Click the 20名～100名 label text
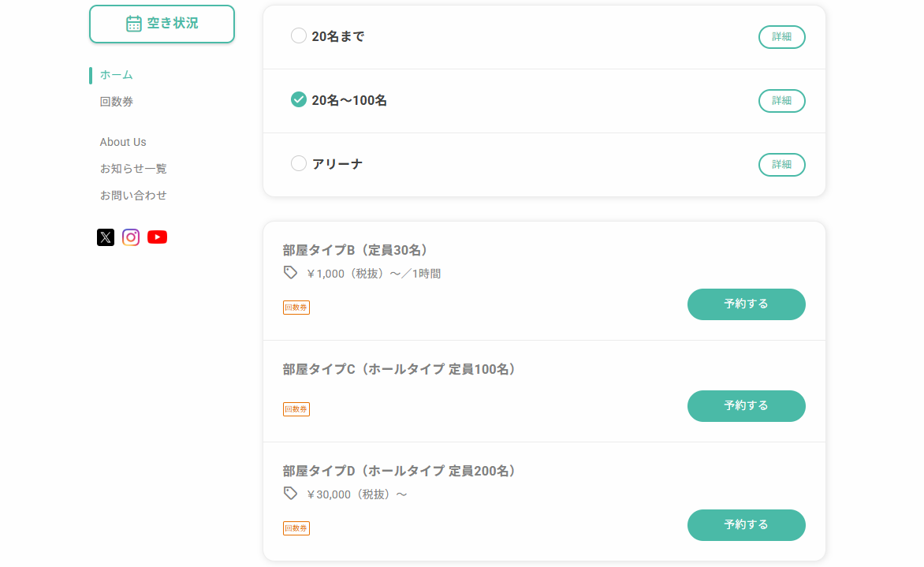Viewport: 924px width, 567px height. click(349, 100)
